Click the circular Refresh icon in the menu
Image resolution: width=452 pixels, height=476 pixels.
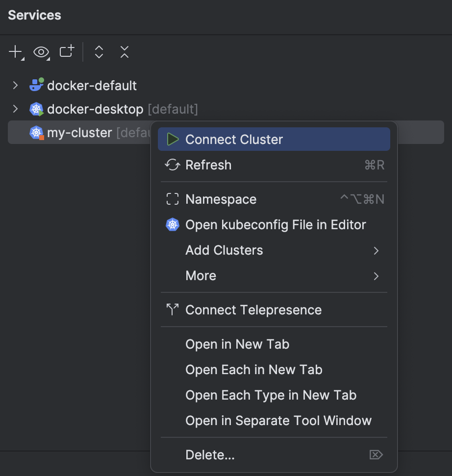coord(172,165)
